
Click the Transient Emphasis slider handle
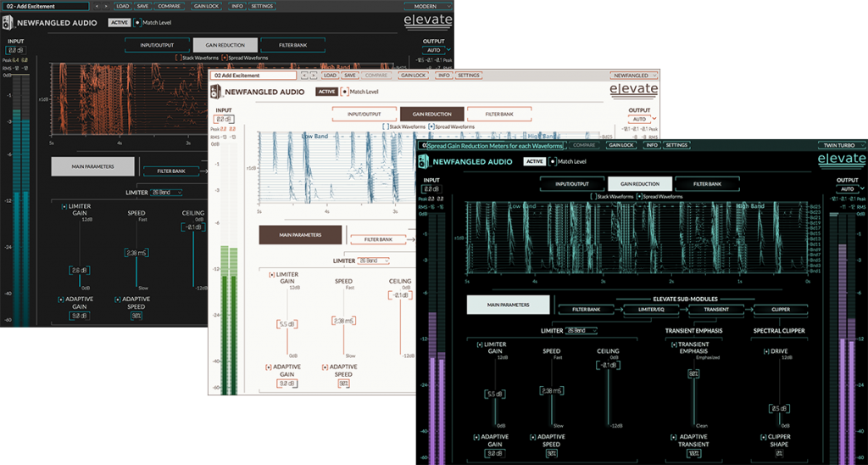[x=693, y=373]
